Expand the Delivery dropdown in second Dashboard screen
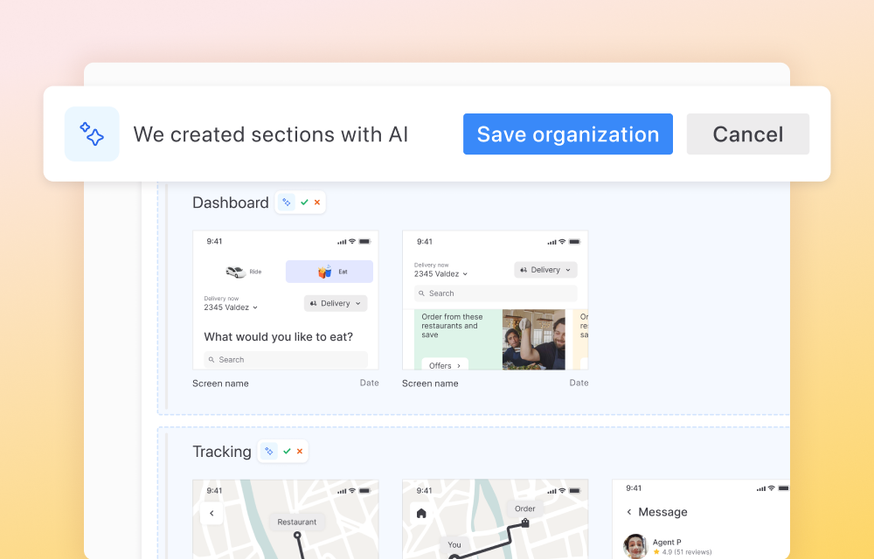The width and height of the screenshot is (874, 559). click(x=546, y=270)
